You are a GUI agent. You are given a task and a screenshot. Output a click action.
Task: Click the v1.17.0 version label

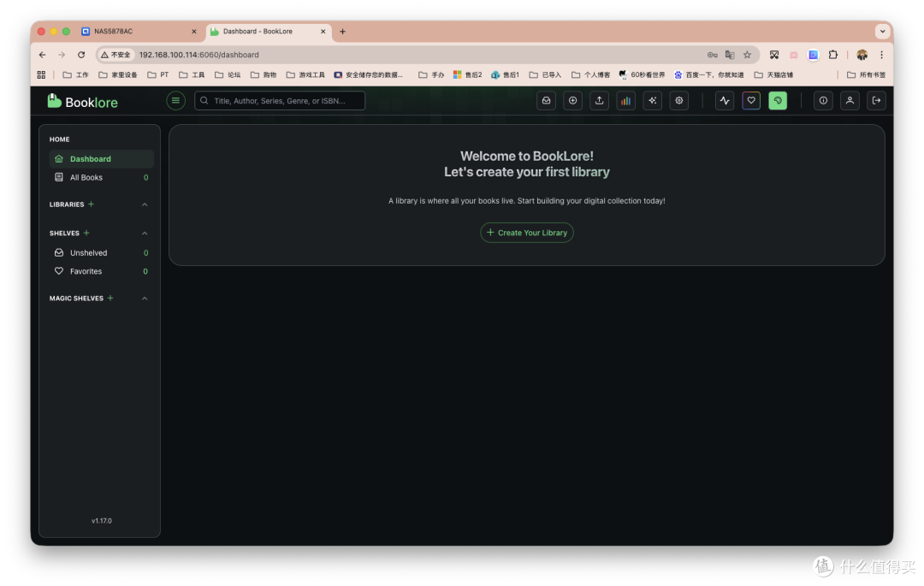point(101,521)
